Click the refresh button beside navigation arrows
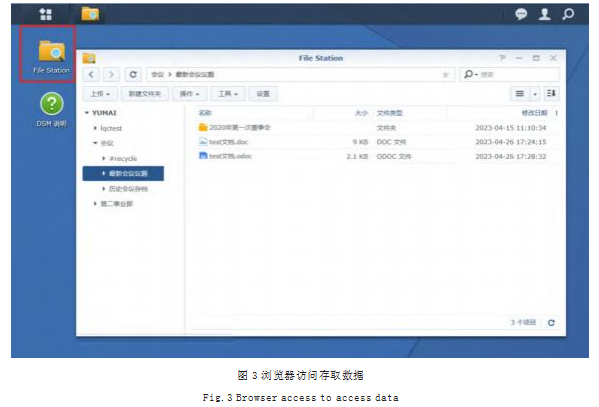Image resolution: width=599 pixels, height=407 pixels. 133,75
